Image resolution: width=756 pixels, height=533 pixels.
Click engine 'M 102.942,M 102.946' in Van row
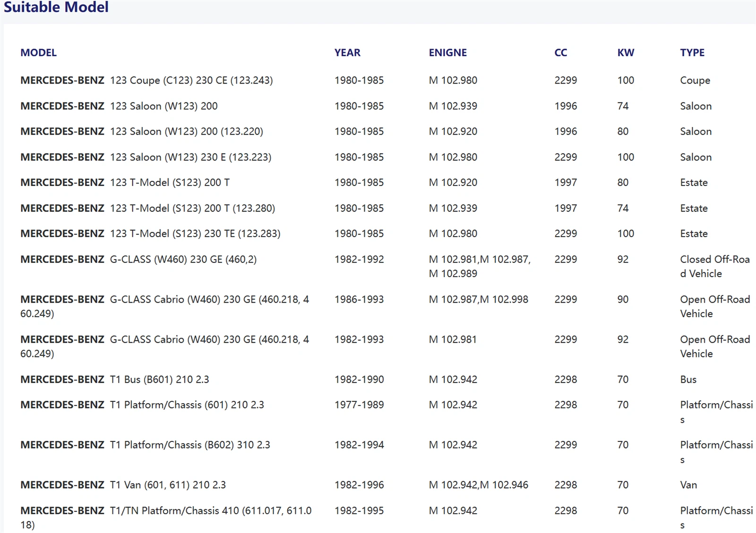click(479, 485)
